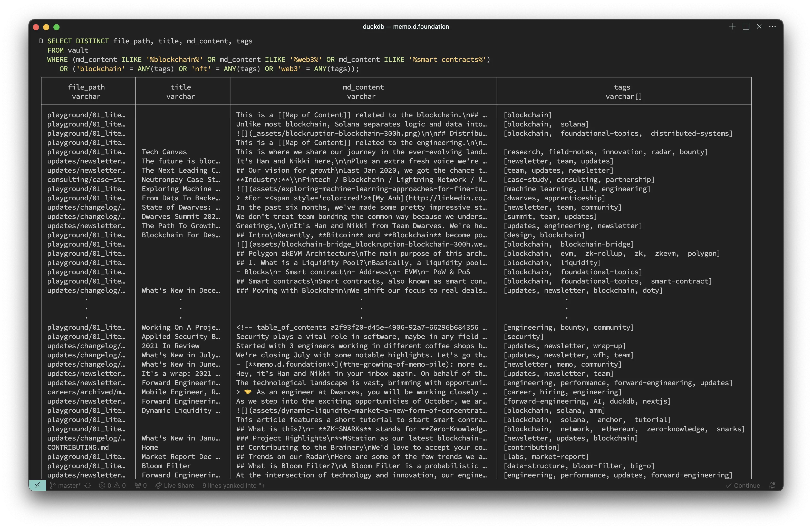
Task: Select the [contribution] tags cell
Action: [x=532, y=447]
